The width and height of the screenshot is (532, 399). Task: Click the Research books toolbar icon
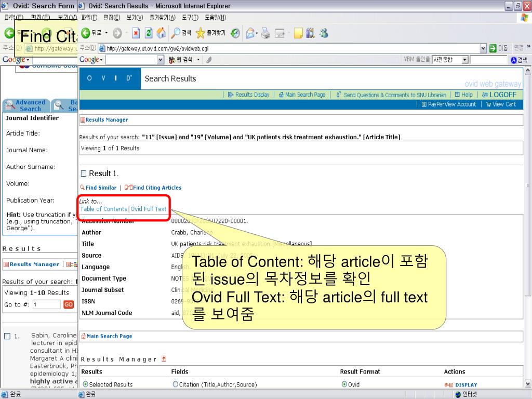point(310,33)
